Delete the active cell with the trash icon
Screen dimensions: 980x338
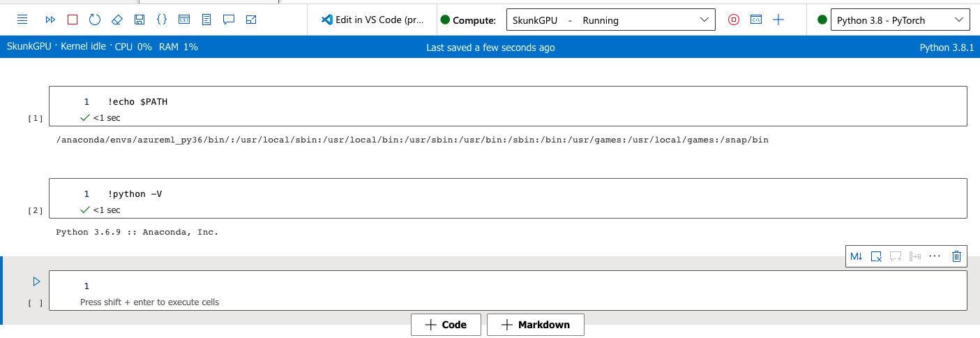[x=956, y=256]
